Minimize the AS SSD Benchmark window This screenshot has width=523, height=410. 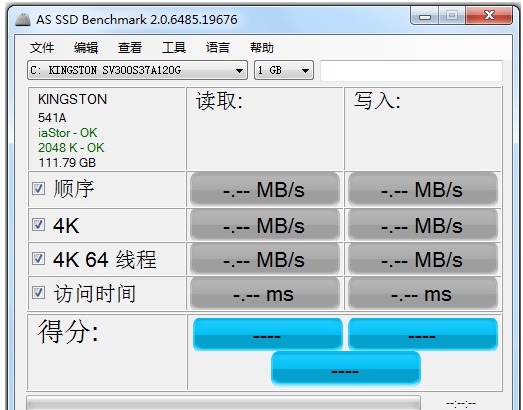coord(425,16)
